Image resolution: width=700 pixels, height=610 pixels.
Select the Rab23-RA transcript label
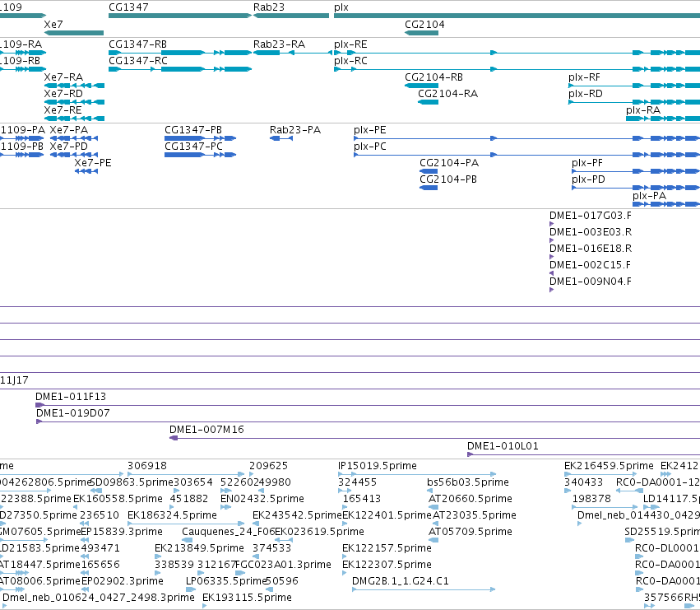pos(279,44)
